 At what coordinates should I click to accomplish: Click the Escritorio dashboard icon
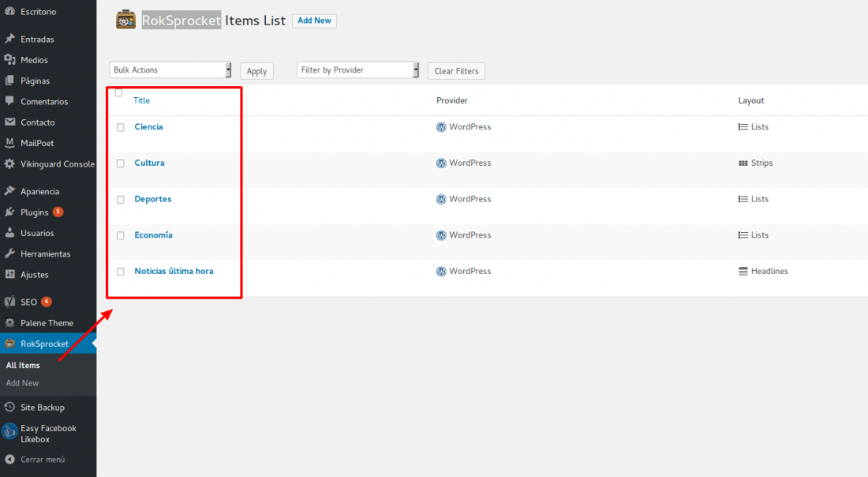(9, 10)
